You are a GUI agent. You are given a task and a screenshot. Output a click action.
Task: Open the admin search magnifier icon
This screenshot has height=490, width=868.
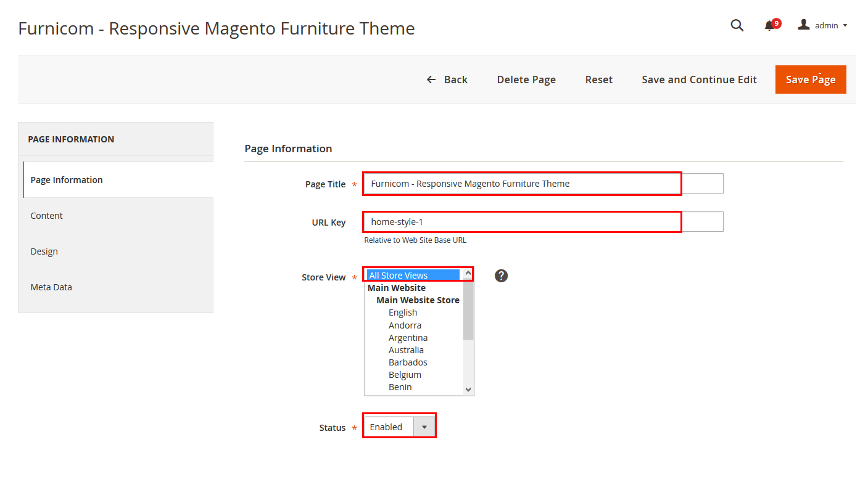tap(737, 25)
